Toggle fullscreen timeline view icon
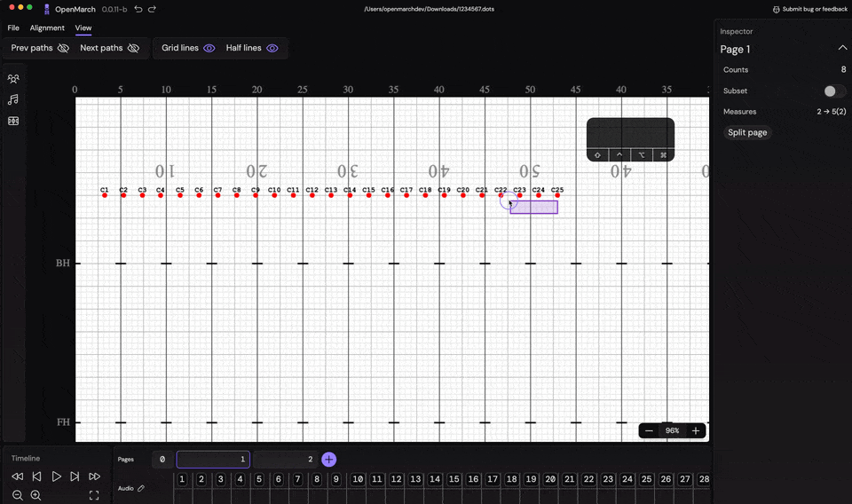Viewport: 852px width, 504px height. (94, 495)
